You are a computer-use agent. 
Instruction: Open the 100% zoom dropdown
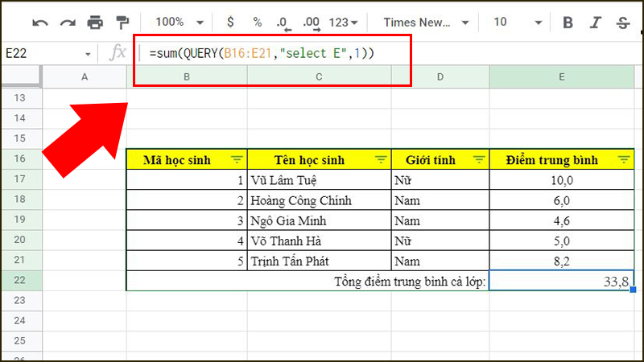tap(179, 23)
